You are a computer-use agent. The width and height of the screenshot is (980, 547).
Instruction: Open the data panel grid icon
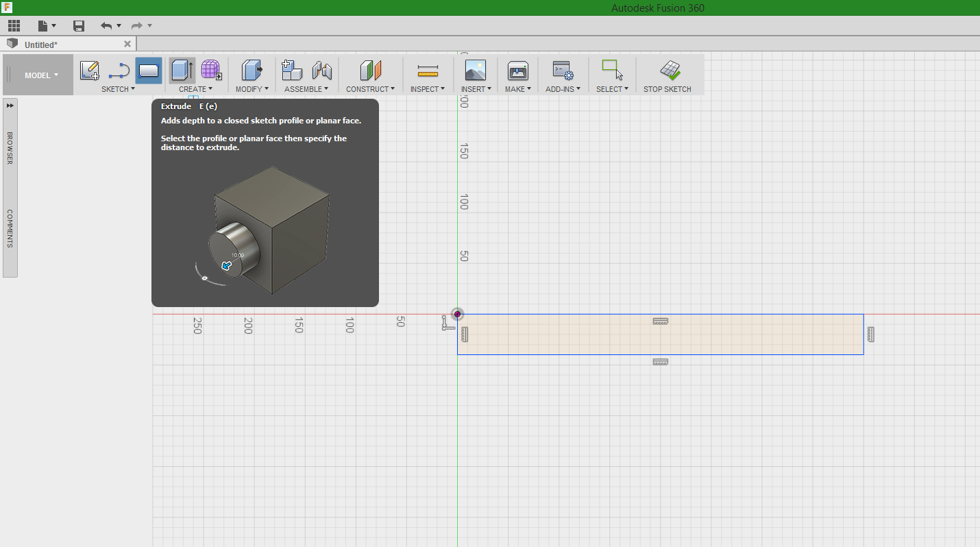[x=14, y=26]
